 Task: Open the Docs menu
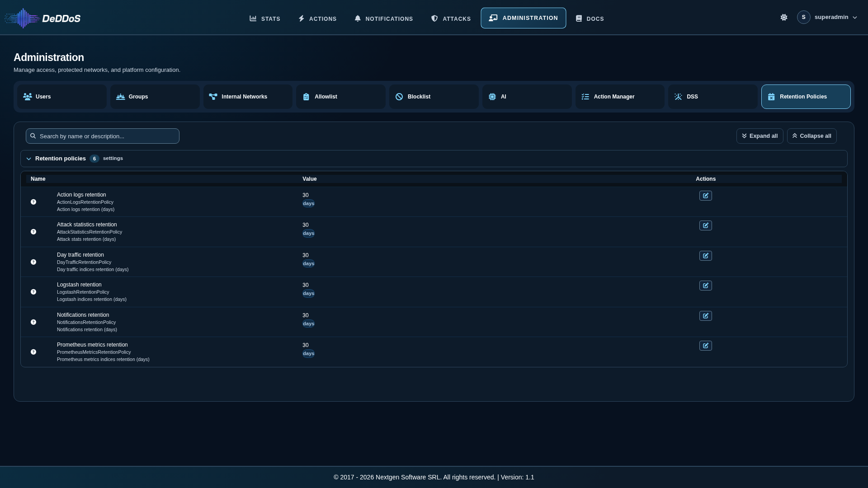point(590,19)
